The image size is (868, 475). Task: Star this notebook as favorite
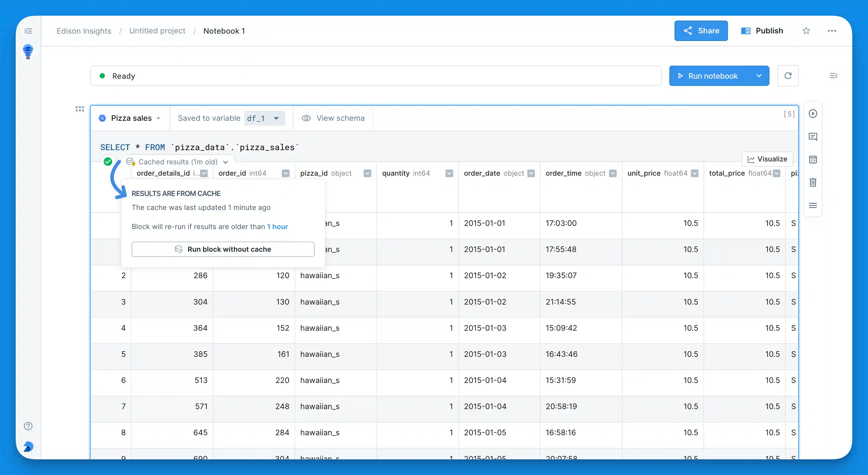(x=806, y=31)
